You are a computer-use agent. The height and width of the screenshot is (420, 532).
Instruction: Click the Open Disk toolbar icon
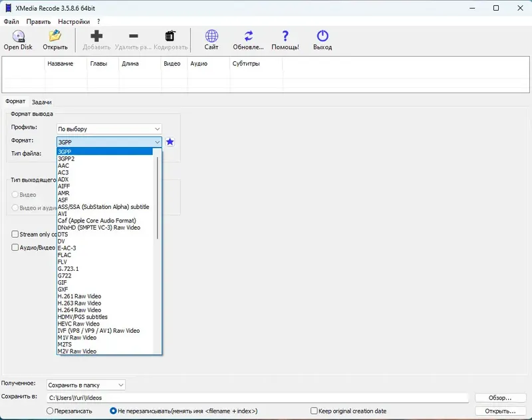pyautogui.click(x=19, y=36)
